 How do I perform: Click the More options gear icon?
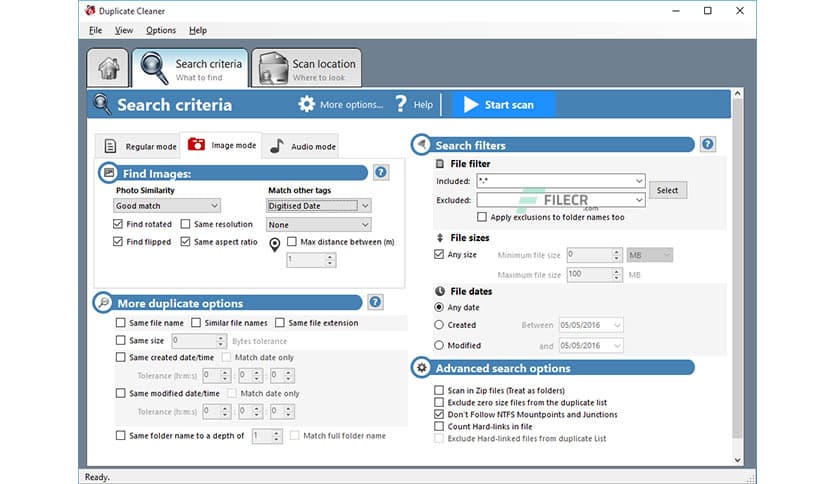[x=307, y=104]
